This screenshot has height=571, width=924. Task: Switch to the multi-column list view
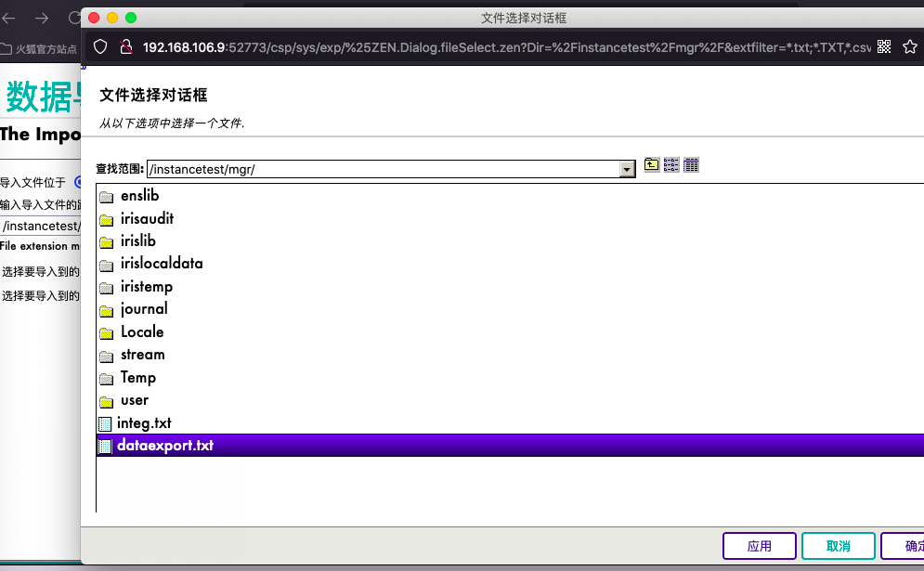[670, 164]
